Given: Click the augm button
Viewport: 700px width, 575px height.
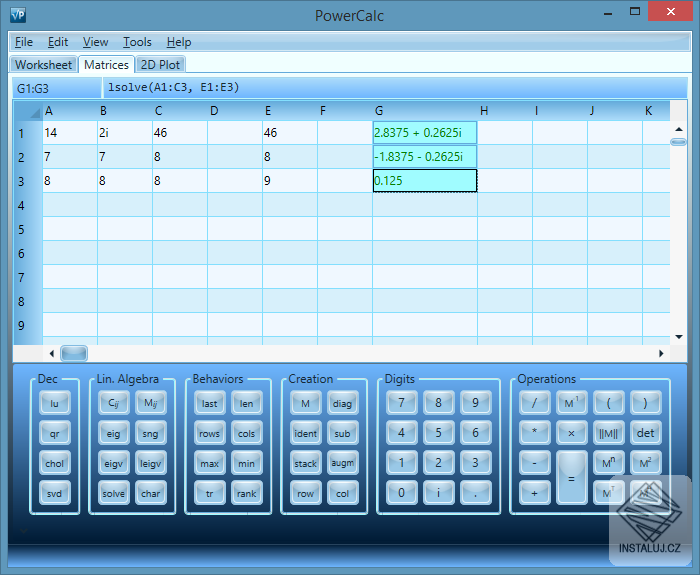Looking at the screenshot, I should tap(342, 463).
